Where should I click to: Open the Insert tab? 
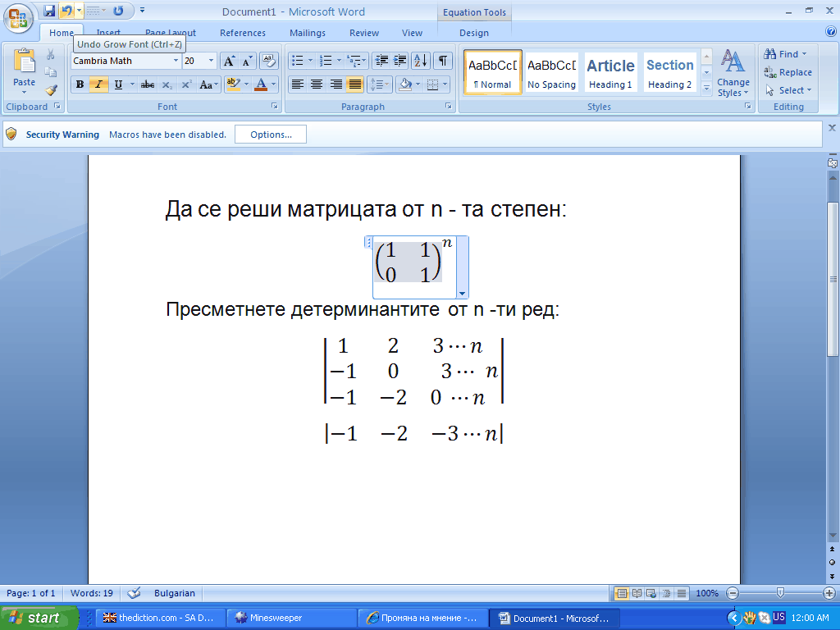(108, 33)
